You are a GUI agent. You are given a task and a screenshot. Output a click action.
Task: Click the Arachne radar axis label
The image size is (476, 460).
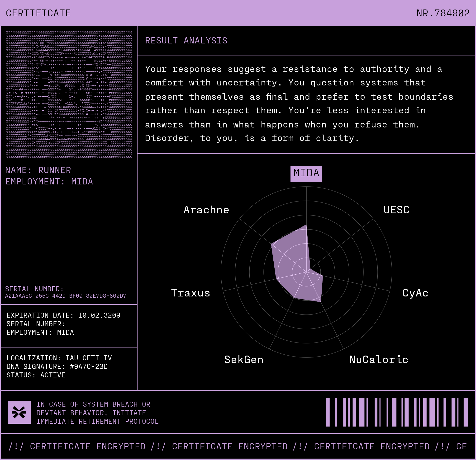pyautogui.click(x=206, y=210)
